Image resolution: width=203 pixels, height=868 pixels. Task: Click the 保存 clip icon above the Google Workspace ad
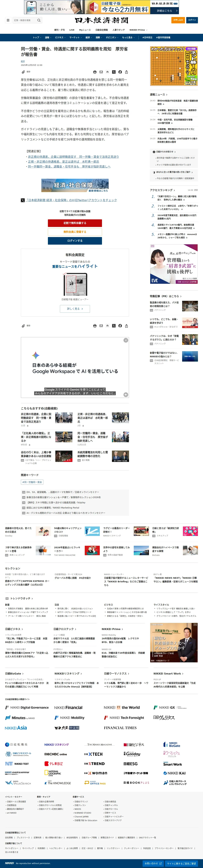pos(23,326)
